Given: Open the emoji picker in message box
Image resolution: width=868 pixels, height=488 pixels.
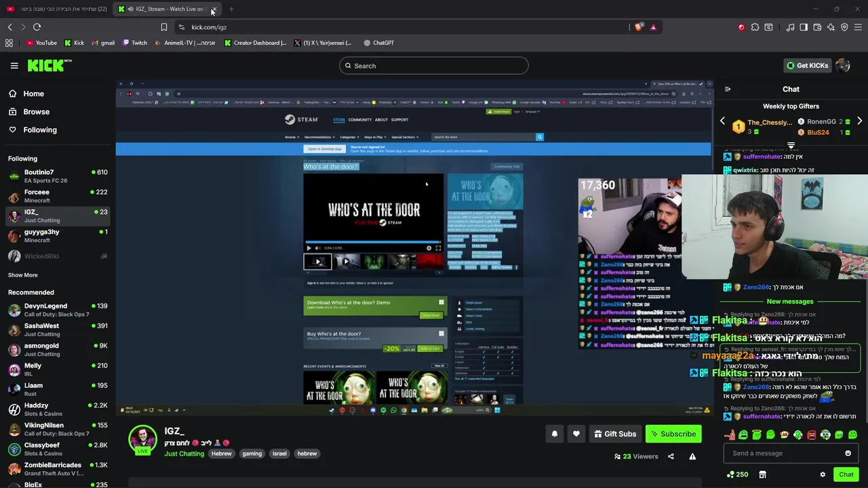Looking at the screenshot, I should tap(848, 453).
